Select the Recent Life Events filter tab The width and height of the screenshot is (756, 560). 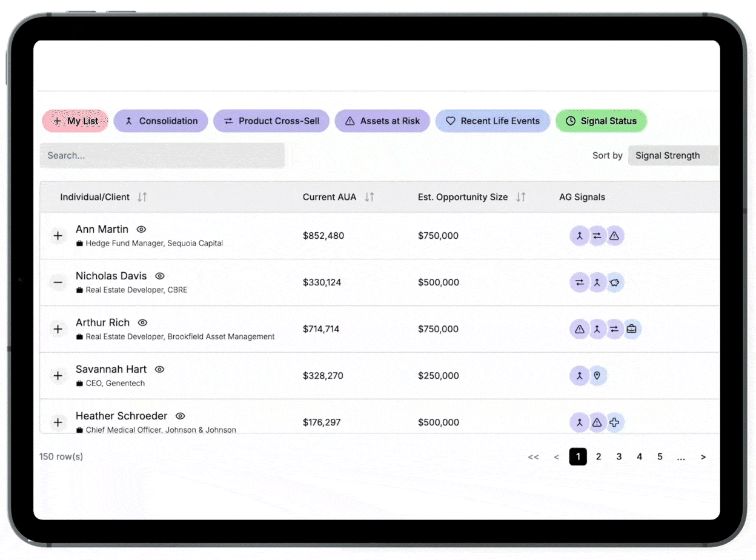pos(492,121)
